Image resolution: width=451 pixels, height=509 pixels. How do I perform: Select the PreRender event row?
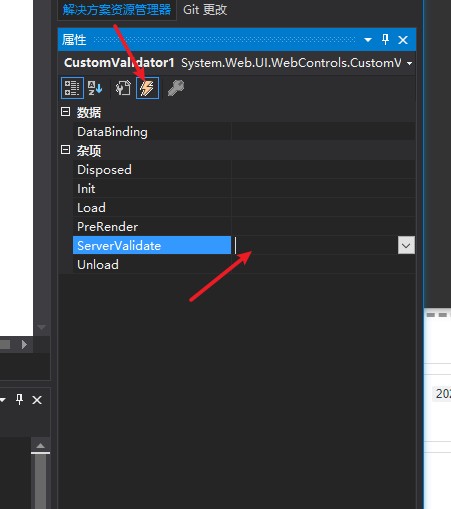tap(244, 227)
